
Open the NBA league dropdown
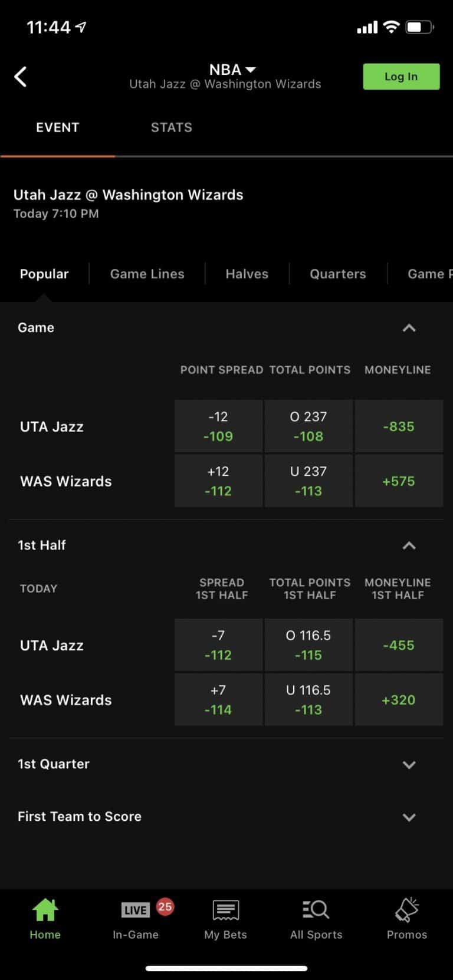[x=231, y=70]
